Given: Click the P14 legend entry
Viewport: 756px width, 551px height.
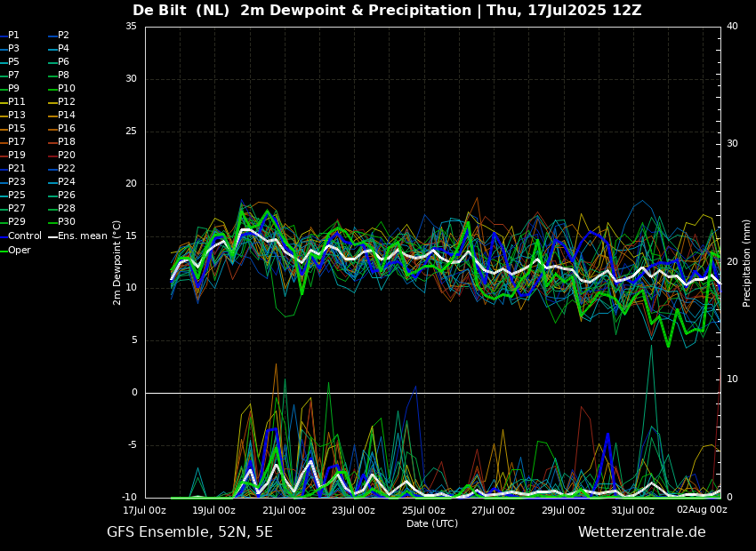Looking at the screenshot, I should [x=66, y=116].
